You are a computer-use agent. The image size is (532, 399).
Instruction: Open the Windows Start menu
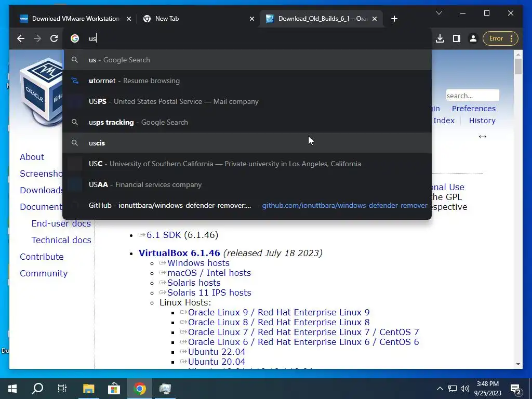12,389
